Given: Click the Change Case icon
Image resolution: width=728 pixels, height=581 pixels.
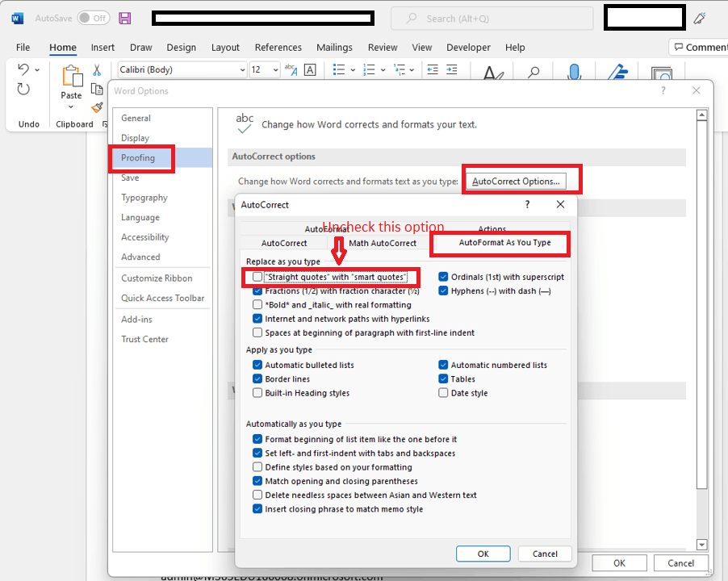Looking at the screenshot, I should pyautogui.click(x=291, y=69).
